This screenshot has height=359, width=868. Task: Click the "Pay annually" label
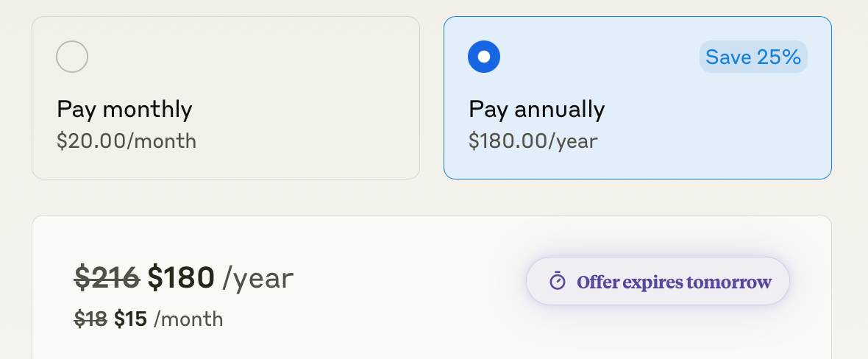tap(536, 110)
